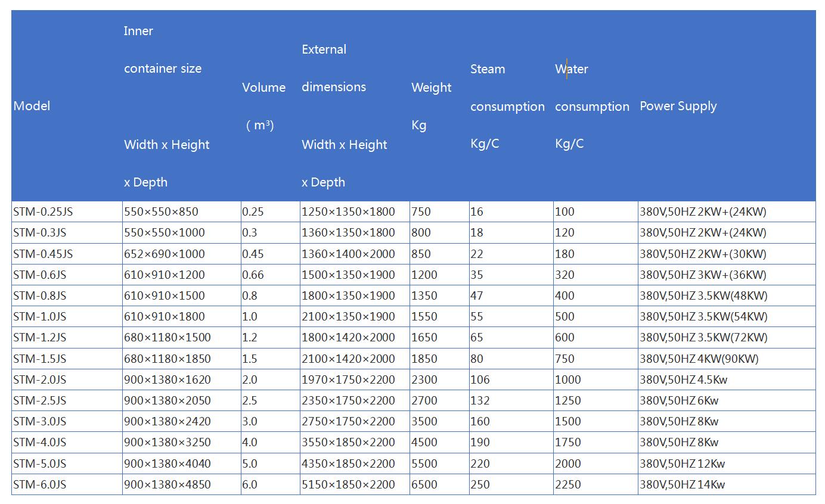Select external dimensions 1250×1350×1800 cell
The height and width of the screenshot is (504, 825).
[348, 211]
